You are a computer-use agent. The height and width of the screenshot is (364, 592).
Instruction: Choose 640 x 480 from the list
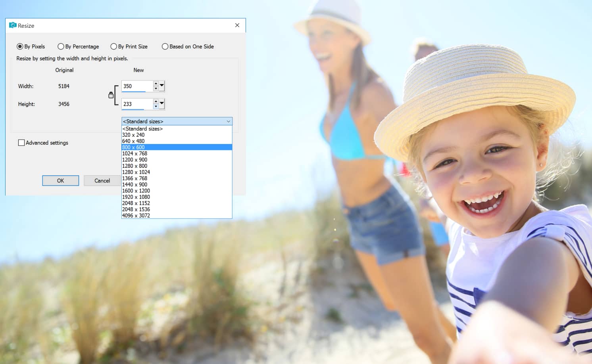177,141
